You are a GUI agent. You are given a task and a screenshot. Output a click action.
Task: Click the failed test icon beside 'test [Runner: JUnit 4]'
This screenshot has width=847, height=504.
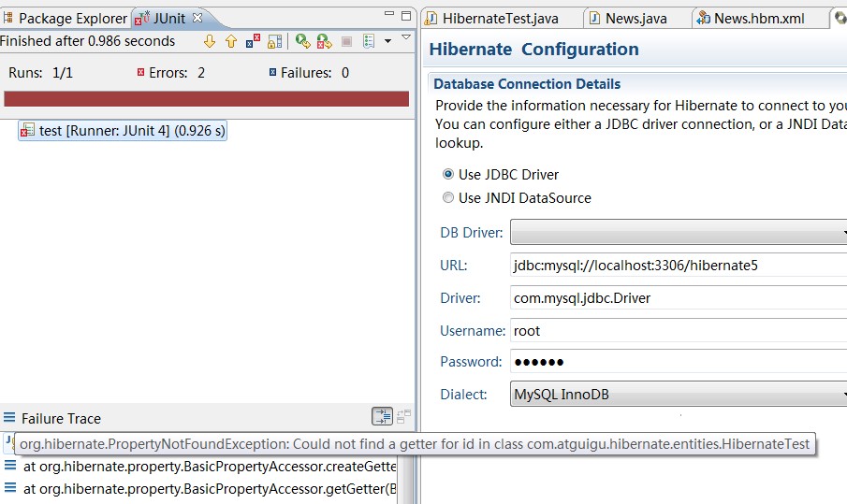27,131
